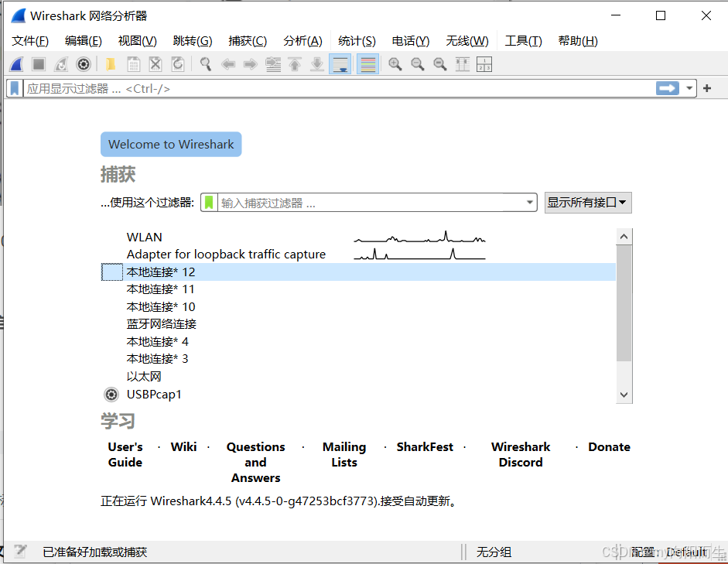The image size is (728, 564).
Task: Open display filter history dropdown
Action: tap(689, 88)
